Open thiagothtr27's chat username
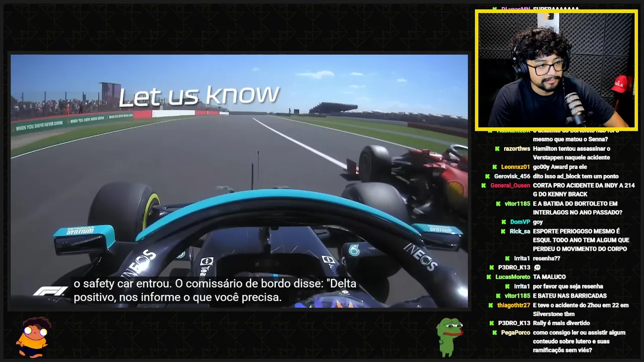Image resolution: width=644 pixels, height=362 pixels. pyautogui.click(x=514, y=305)
